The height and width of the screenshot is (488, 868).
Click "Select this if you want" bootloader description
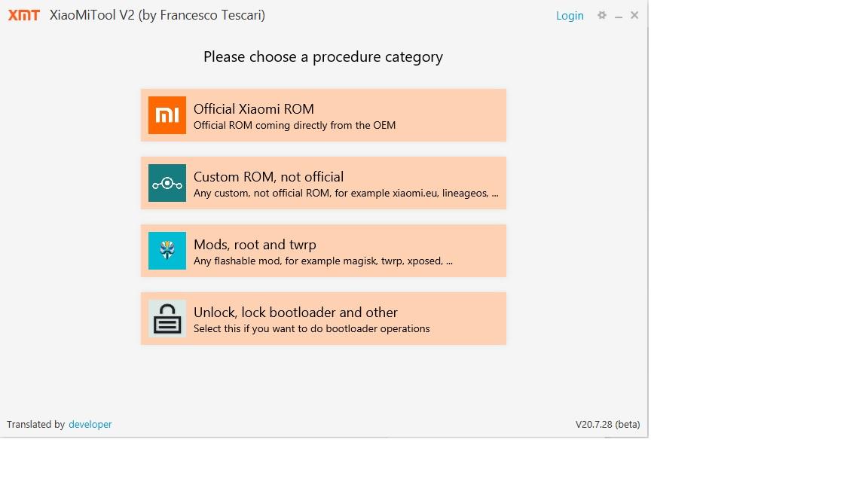(312, 328)
